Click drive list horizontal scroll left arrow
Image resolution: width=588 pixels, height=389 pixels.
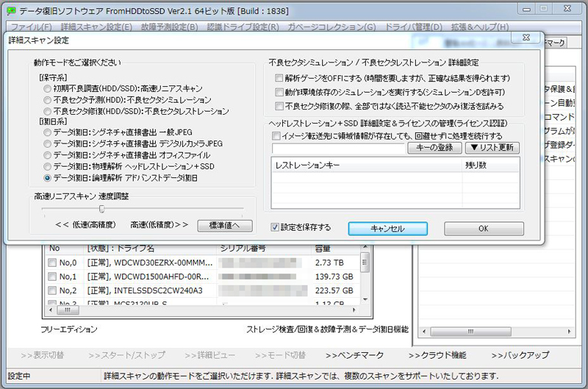(x=51, y=310)
